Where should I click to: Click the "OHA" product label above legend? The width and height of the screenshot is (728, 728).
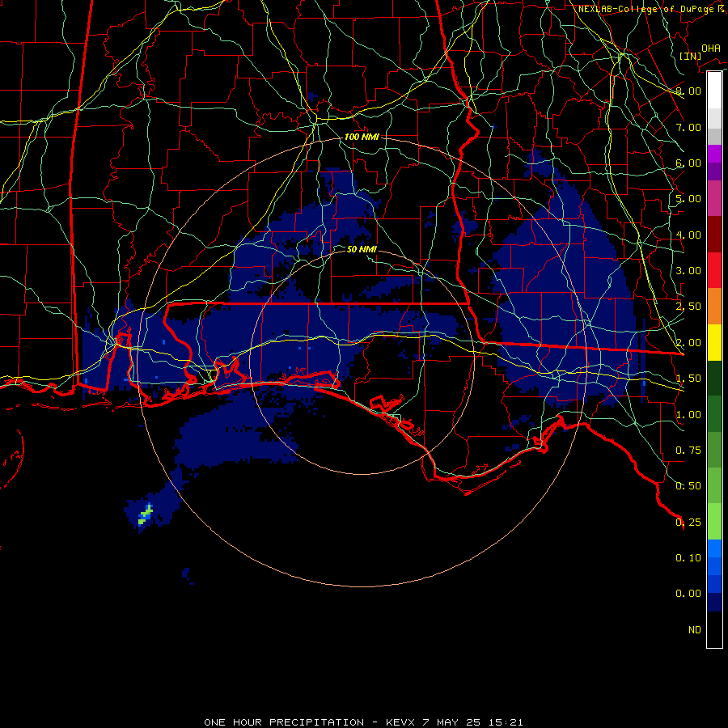point(711,48)
